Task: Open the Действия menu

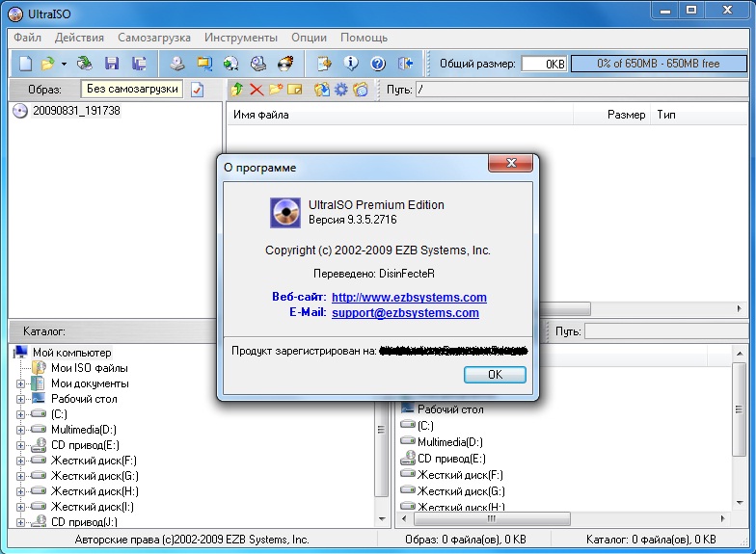Action: [79, 38]
